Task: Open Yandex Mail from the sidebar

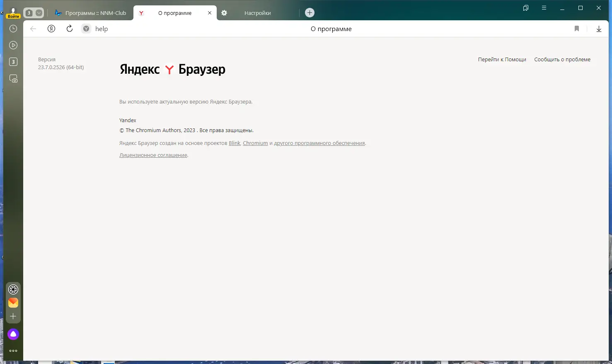Action: (13, 303)
